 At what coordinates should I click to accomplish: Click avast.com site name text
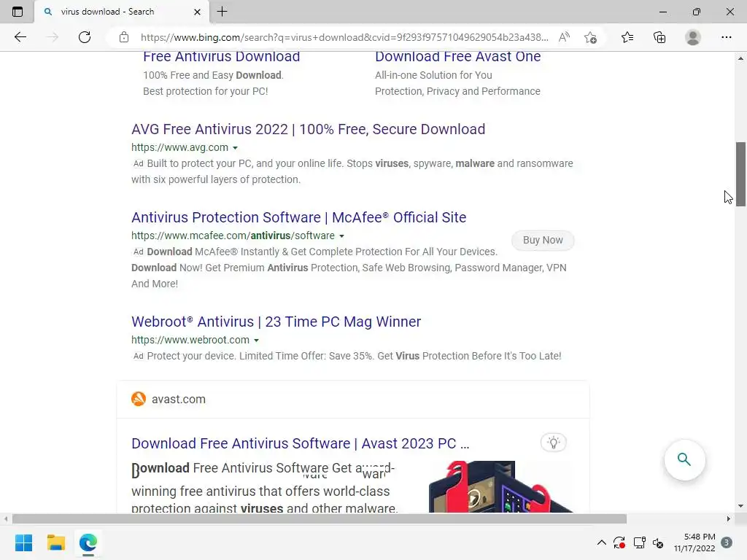coord(179,399)
